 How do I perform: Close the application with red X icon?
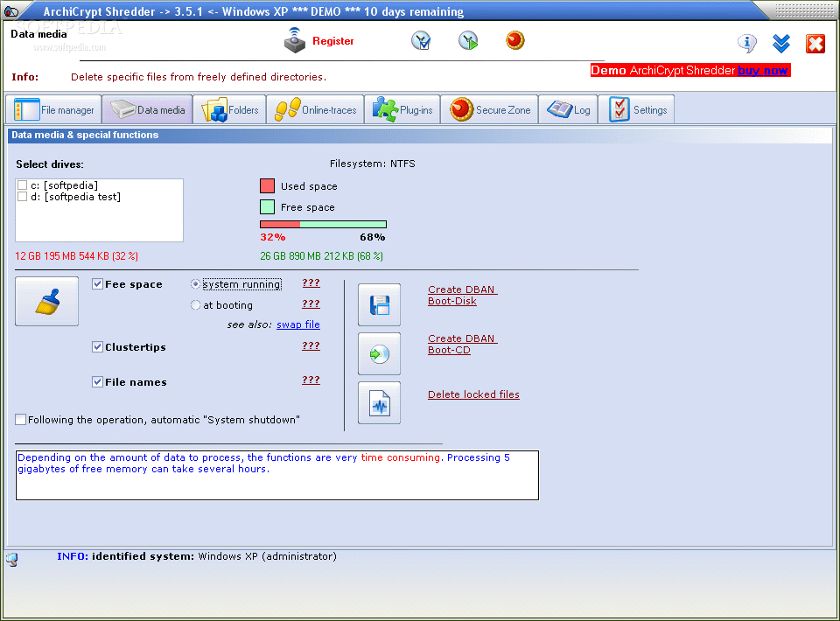tap(815, 44)
